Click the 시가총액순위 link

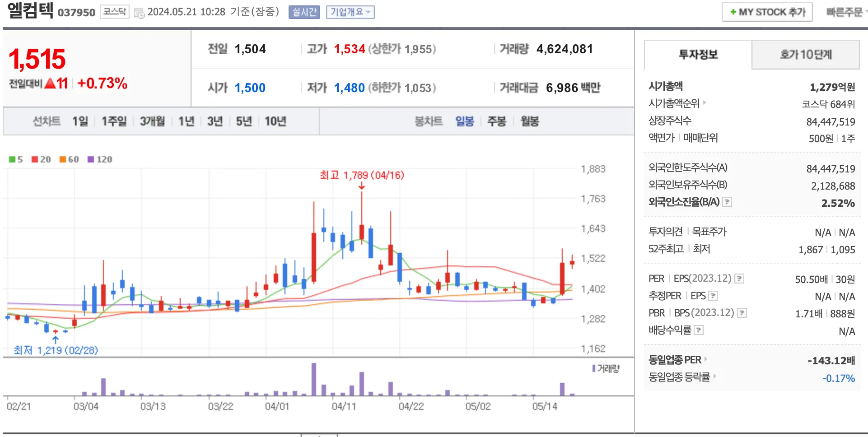pyautogui.click(x=674, y=103)
